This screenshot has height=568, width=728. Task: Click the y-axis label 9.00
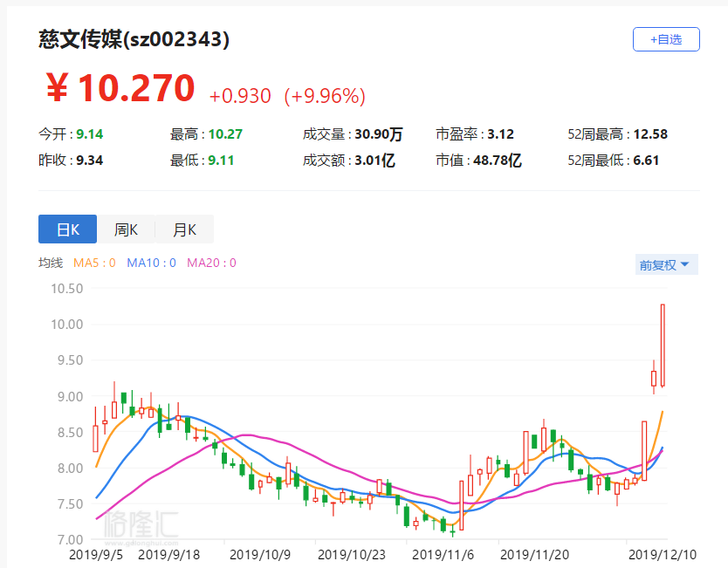[70, 397]
